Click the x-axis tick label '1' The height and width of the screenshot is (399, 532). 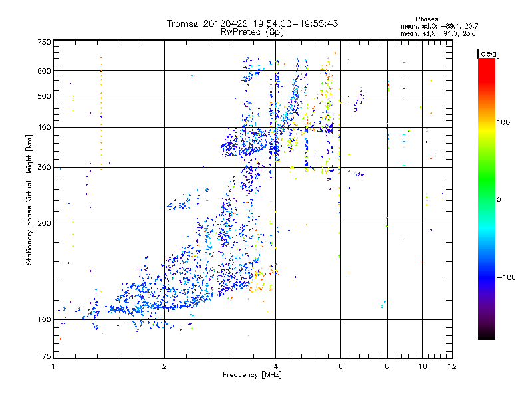pyautogui.click(x=53, y=366)
